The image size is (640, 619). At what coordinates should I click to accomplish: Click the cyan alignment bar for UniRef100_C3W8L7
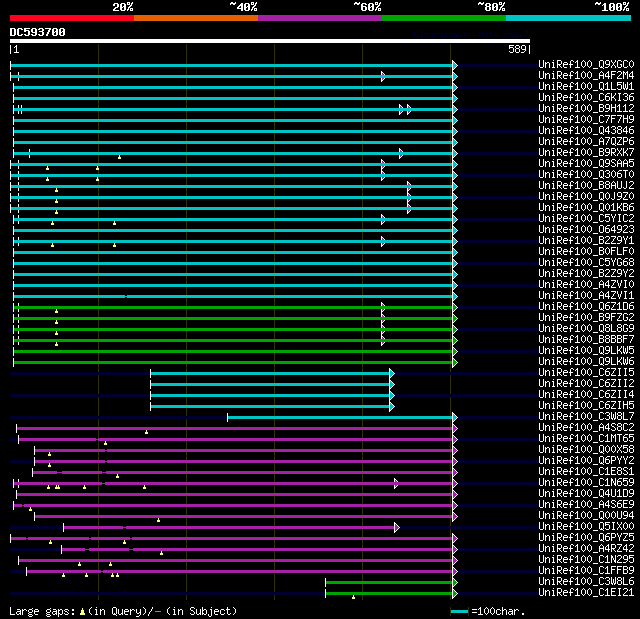342,417
